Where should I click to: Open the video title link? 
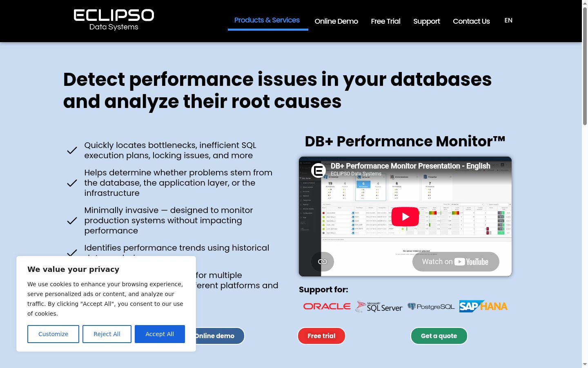410,166
